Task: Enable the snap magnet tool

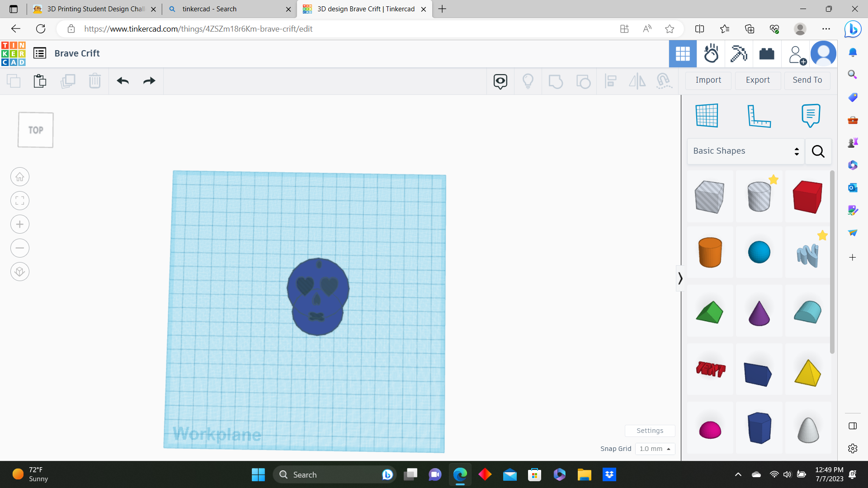Action: pyautogui.click(x=663, y=81)
